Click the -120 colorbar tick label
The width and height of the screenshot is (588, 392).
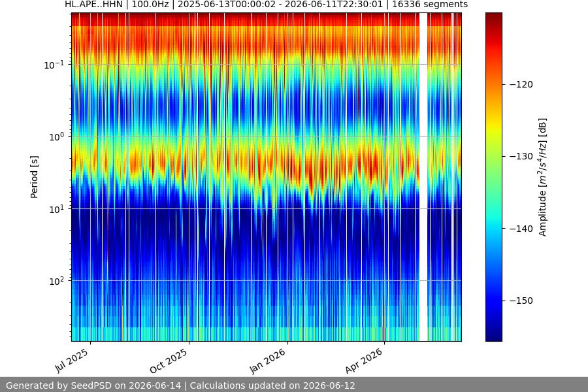tap(521, 84)
